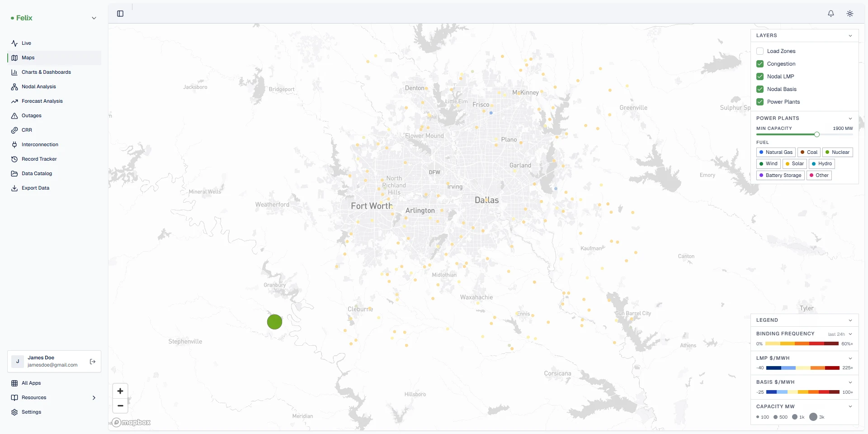Open Charts & Dashboards page
Viewport: 868px width, 434px height.
(x=54, y=72)
